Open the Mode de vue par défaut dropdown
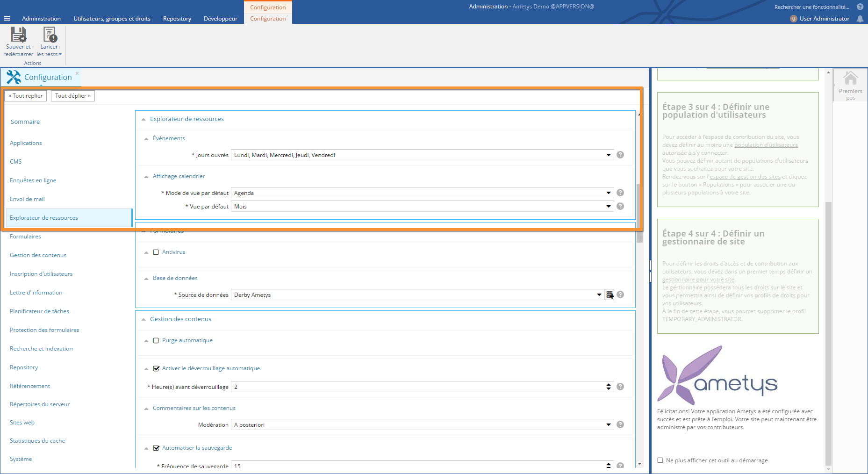 [x=608, y=193]
